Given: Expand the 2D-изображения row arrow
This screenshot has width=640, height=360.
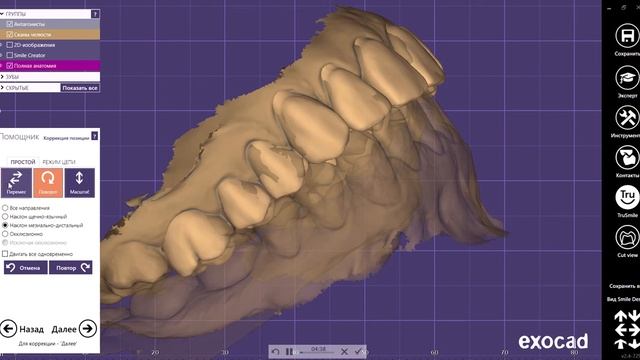Looking at the screenshot, I should (x=1, y=45).
